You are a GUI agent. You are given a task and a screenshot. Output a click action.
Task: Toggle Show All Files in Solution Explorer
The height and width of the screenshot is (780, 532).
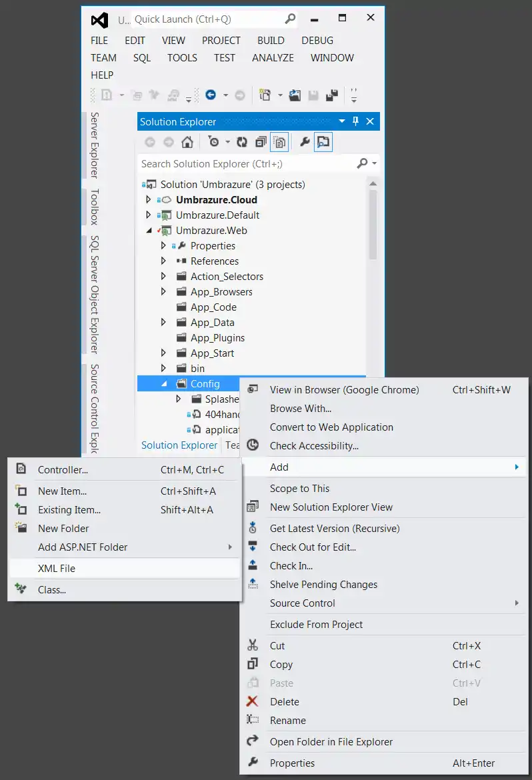[280, 142]
